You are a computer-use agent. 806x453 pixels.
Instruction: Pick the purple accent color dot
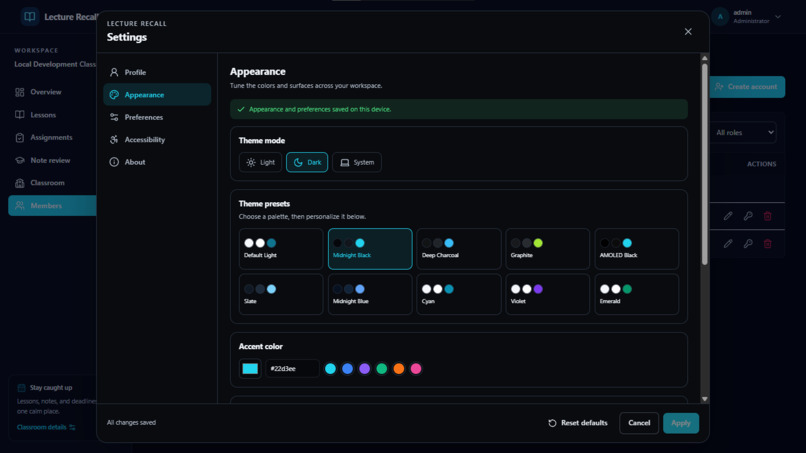(364, 369)
